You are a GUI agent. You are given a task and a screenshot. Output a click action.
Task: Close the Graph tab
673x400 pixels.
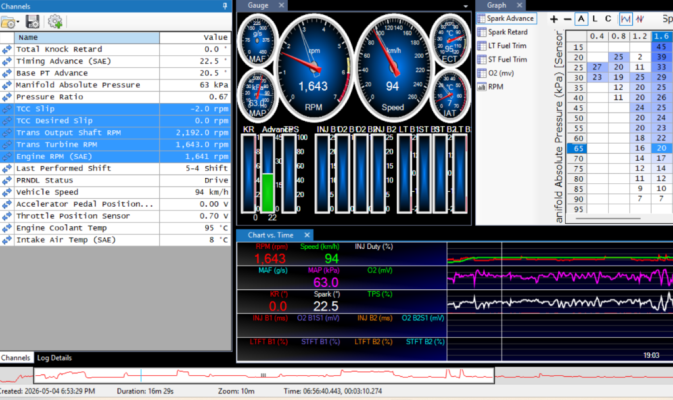519,5
